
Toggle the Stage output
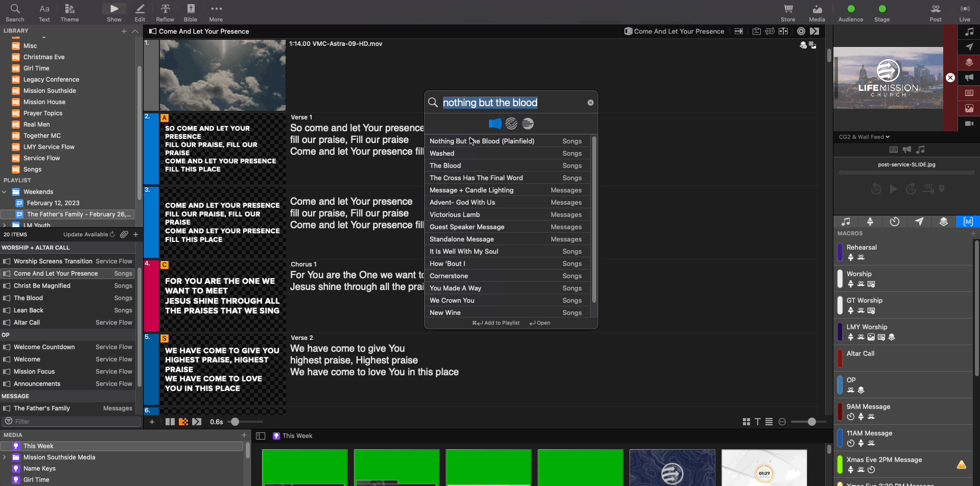pos(882,13)
